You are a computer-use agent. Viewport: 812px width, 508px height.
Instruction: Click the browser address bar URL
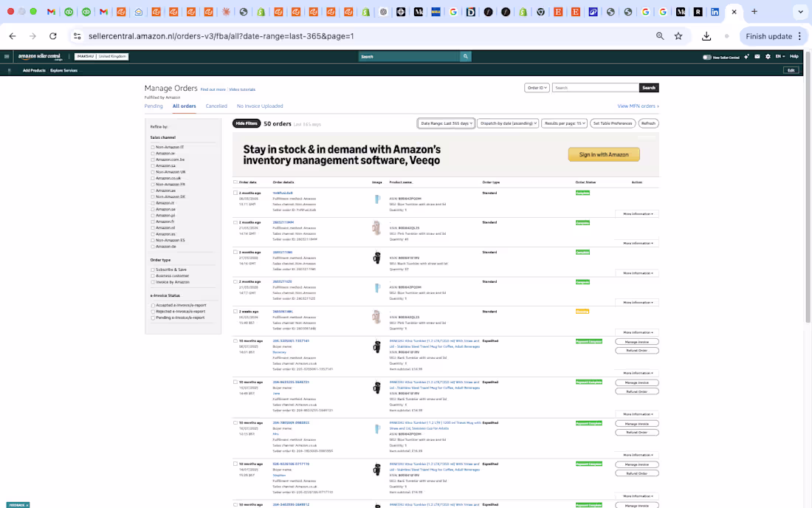pos(221,36)
